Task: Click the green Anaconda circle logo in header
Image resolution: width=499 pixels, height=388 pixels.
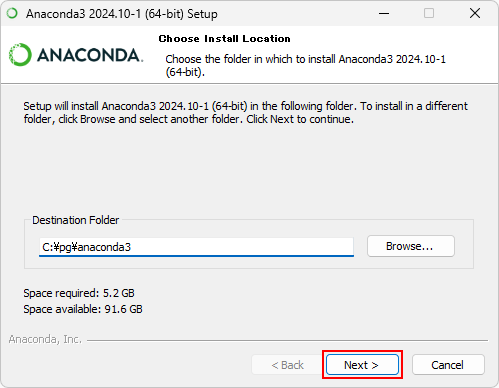Action: point(20,55)
